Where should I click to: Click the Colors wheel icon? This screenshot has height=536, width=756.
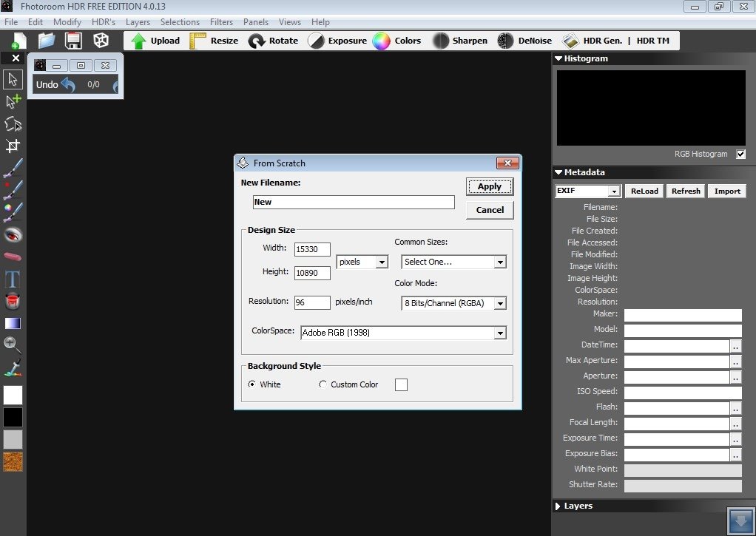[x=381, y=41]
